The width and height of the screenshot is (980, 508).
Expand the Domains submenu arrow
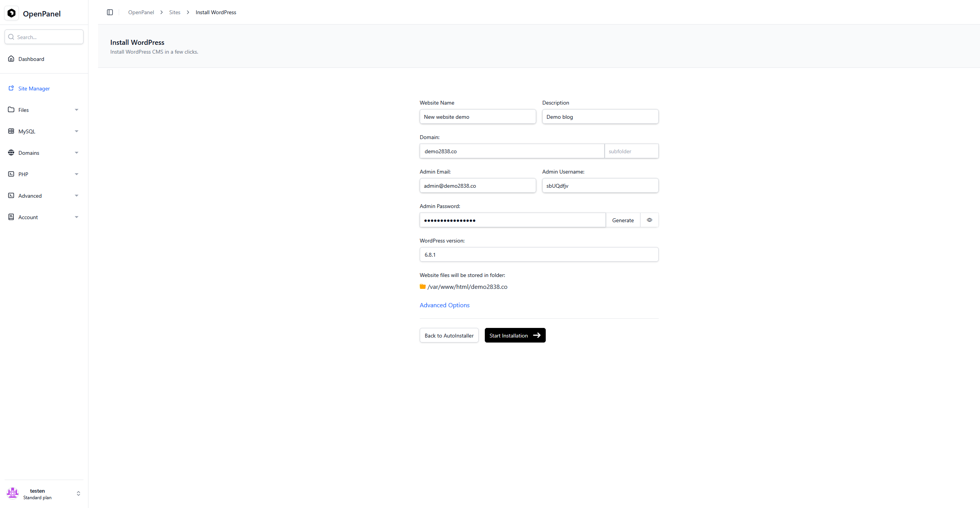77,153
